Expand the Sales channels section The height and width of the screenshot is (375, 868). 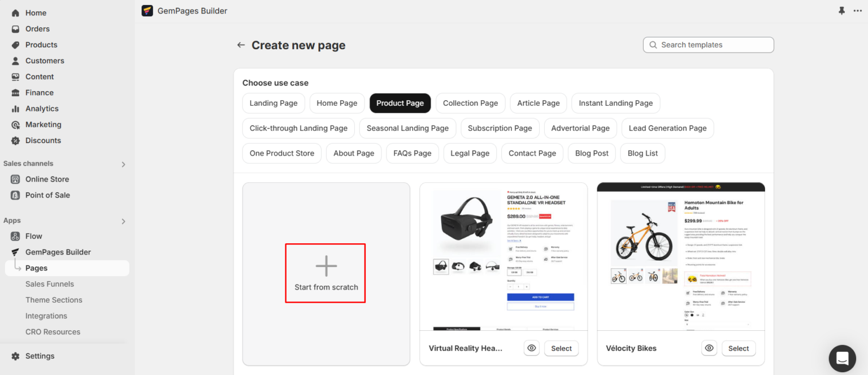[x=123, y=164]
